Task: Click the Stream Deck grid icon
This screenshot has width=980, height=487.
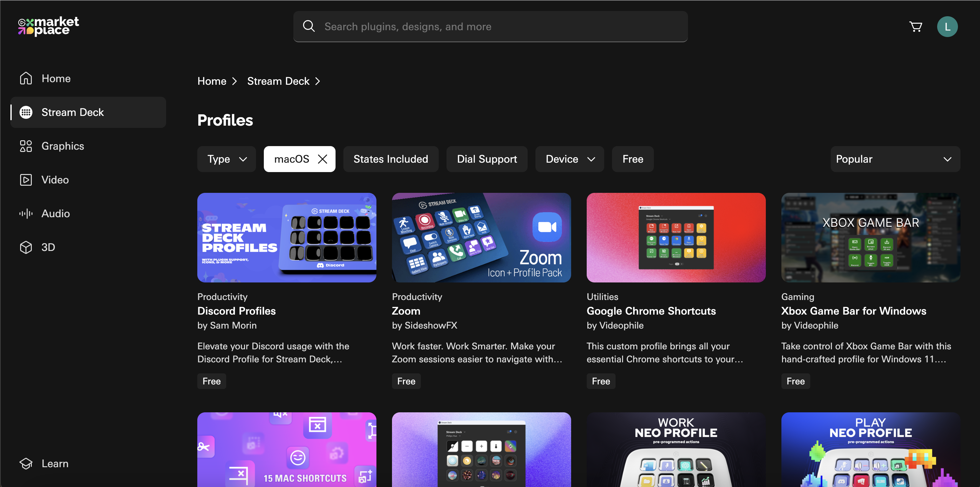Action: coord(26,112)
